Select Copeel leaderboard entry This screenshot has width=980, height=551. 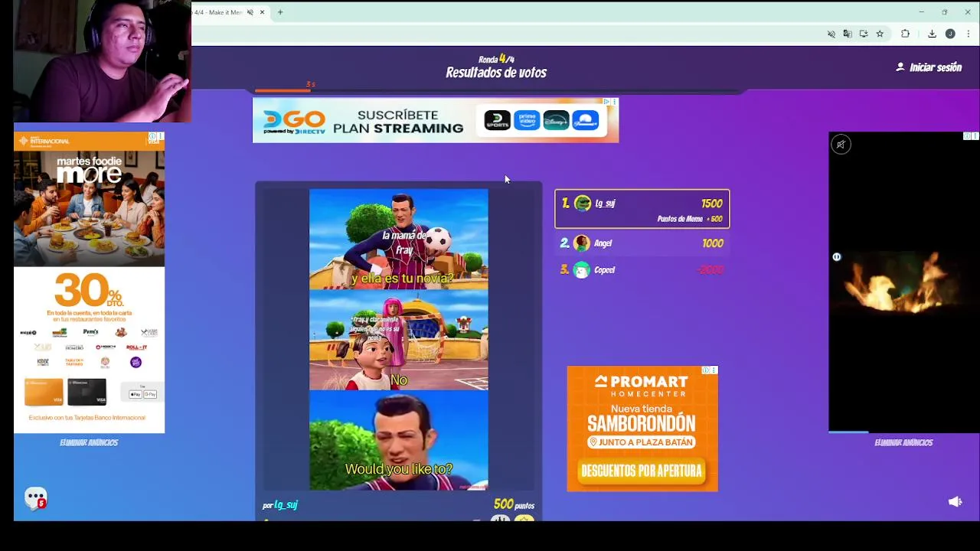click(642, 270)
